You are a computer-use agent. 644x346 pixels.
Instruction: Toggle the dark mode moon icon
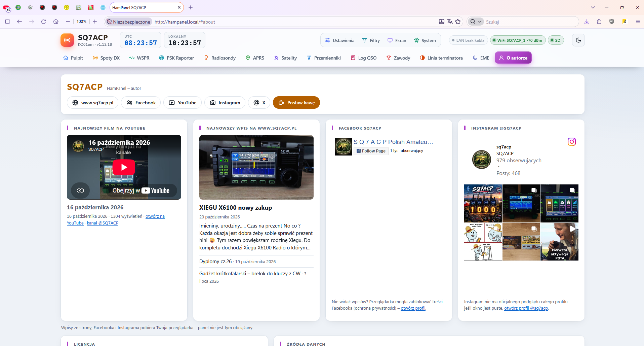578,40
